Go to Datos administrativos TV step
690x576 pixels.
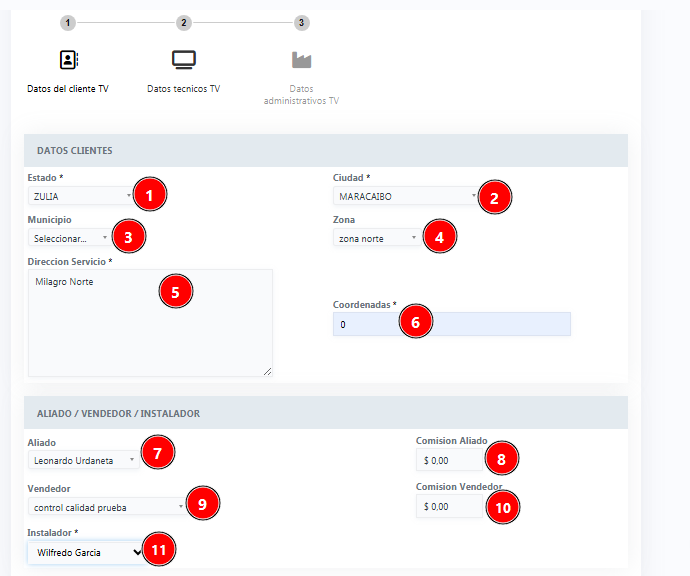[x=301, y=94]
